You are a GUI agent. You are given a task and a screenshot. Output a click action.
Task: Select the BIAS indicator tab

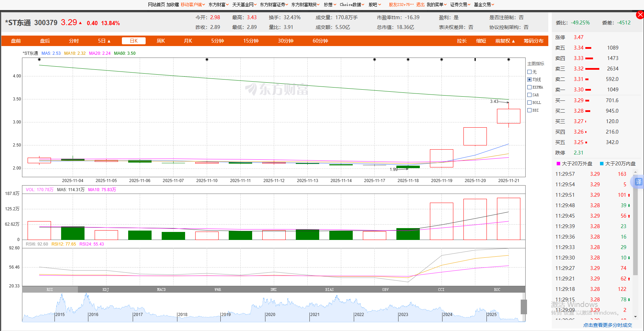[329, 289]
